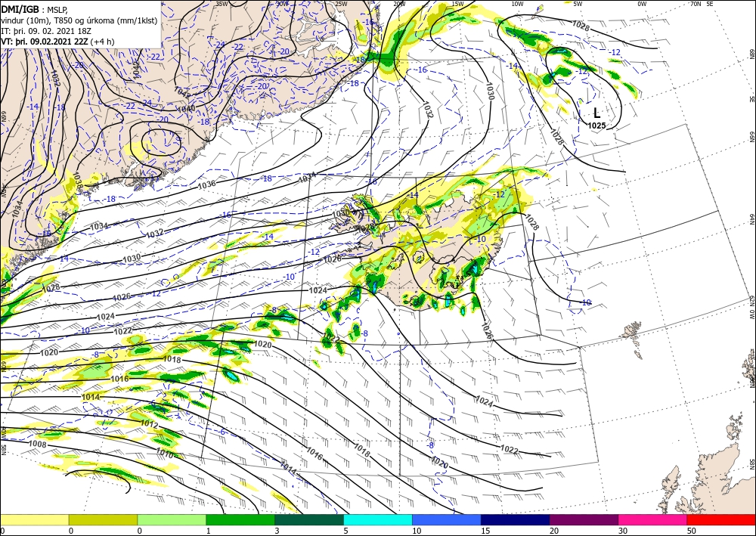
Task: Click the pale yellow legend swatch
Action: (x=34, y=519)
